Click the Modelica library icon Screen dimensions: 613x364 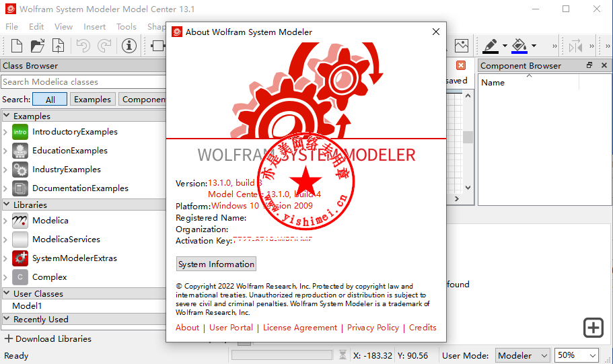click(20, 221)
